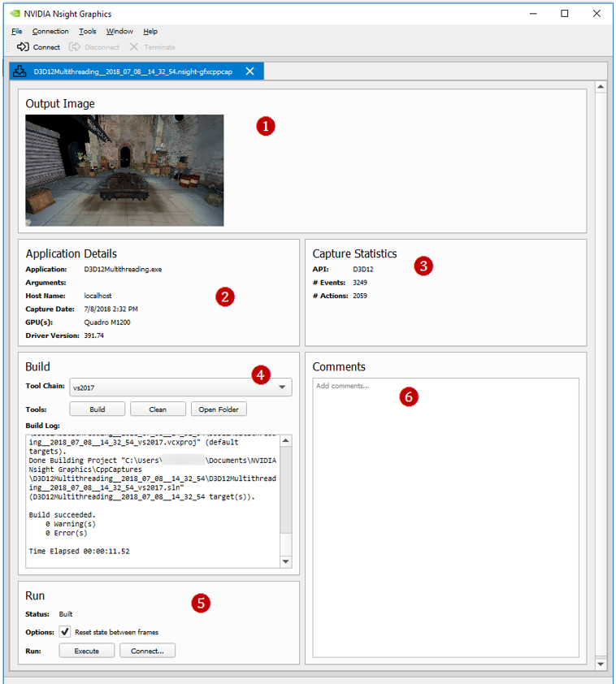Click Execute to run the capture

pyautogui.click(x=87, y=651)
